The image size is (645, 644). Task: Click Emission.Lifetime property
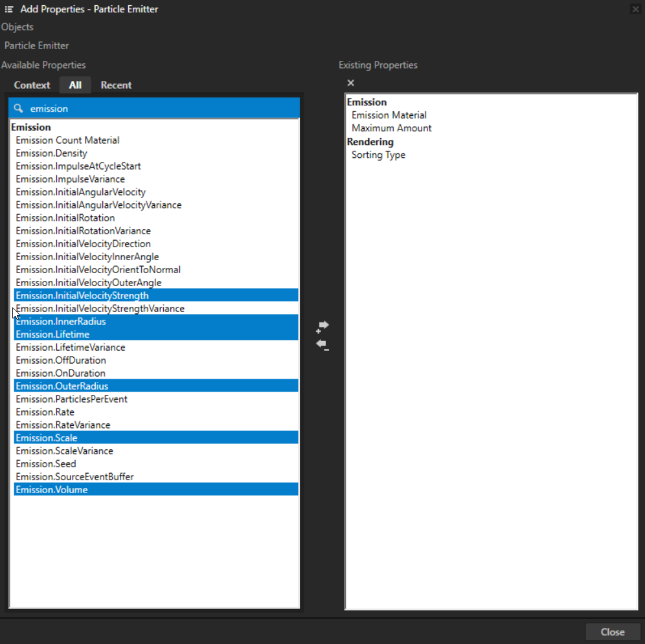click(156, 335)
